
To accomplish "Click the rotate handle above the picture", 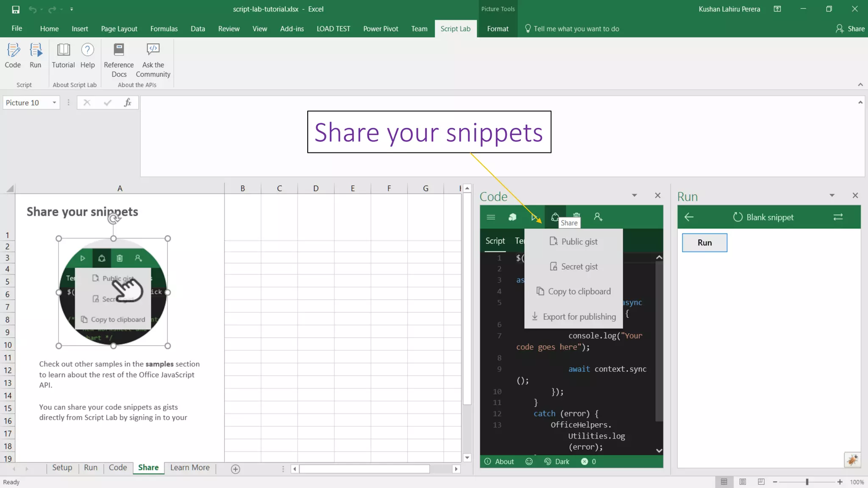I will (x=114, y=219).
